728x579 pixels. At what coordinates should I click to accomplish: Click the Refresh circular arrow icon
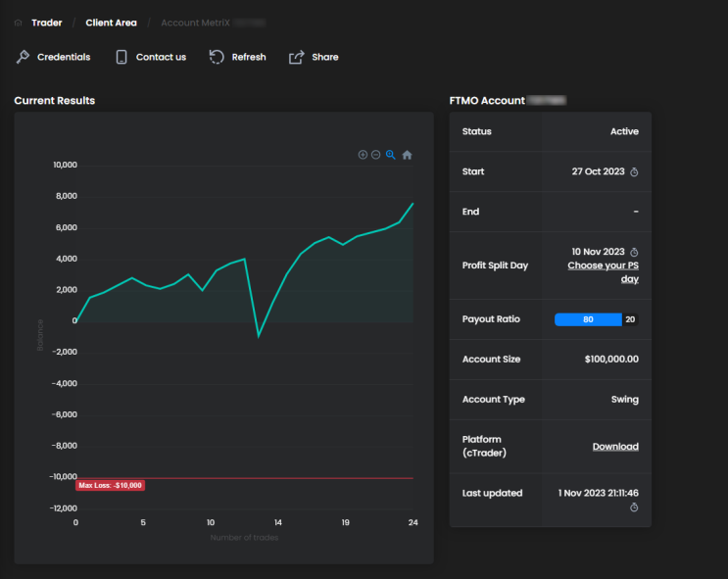(217, 57)
